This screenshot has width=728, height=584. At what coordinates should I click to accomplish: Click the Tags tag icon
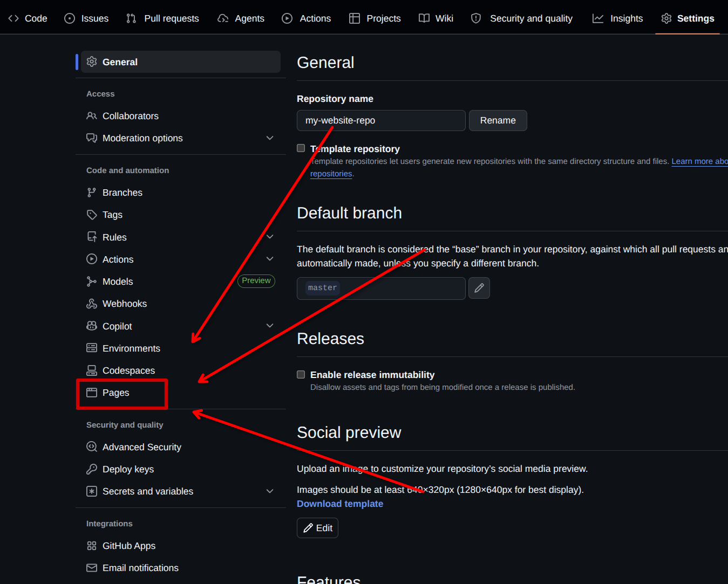click(92, 215)
